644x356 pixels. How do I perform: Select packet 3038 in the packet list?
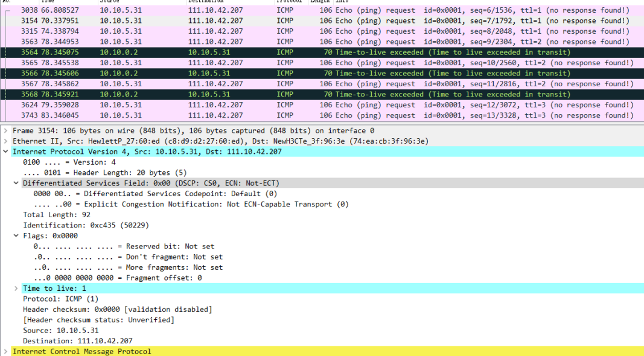tap(322, 10)
